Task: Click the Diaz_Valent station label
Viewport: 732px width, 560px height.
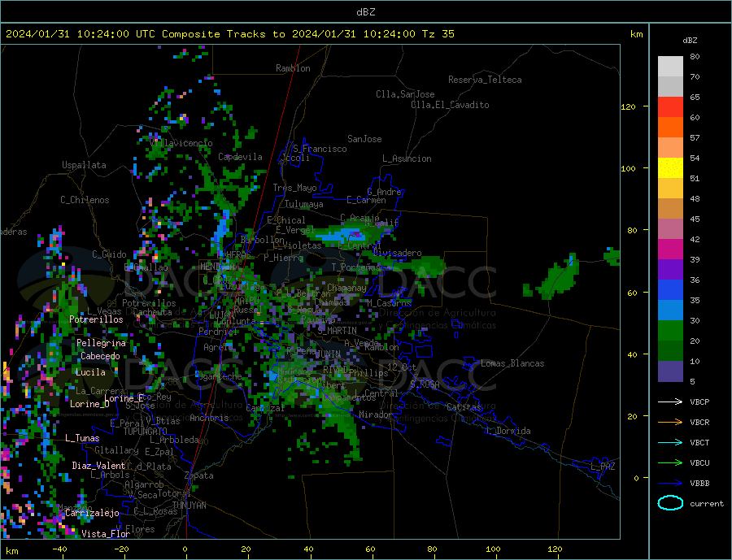Action: coord(98,466)
